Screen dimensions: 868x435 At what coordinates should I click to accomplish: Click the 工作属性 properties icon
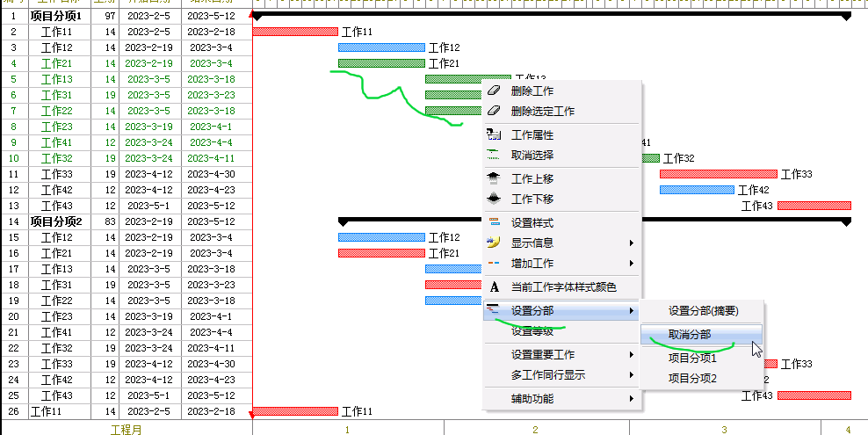[x=494, y=134]
